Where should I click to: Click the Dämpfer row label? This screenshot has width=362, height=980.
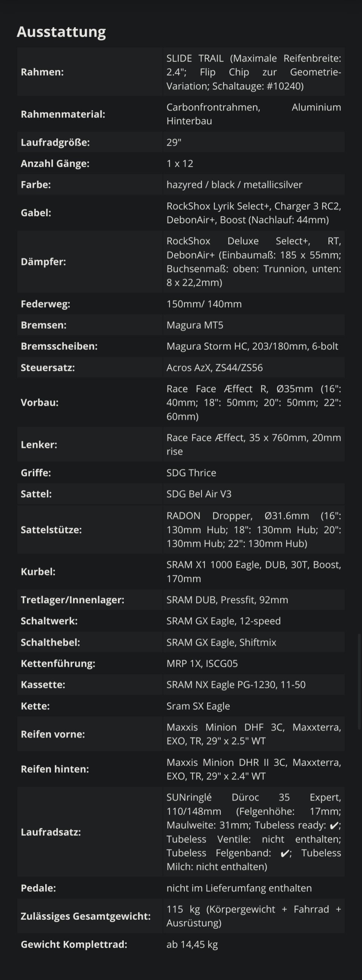(43, 262)
